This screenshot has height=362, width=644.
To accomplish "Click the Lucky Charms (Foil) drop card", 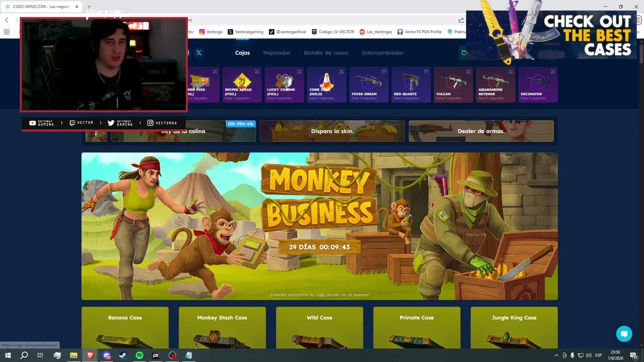I will tap(284, 84).
